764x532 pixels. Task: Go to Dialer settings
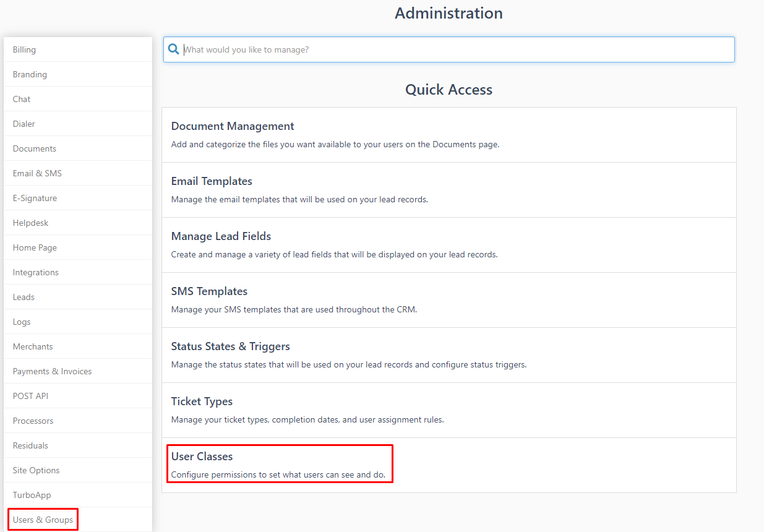(78, 124)
